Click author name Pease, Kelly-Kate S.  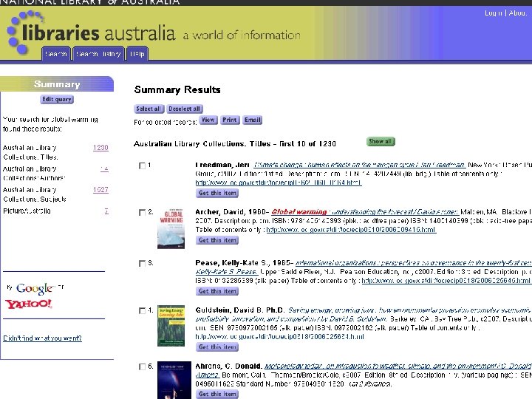(x=243, y=263)
